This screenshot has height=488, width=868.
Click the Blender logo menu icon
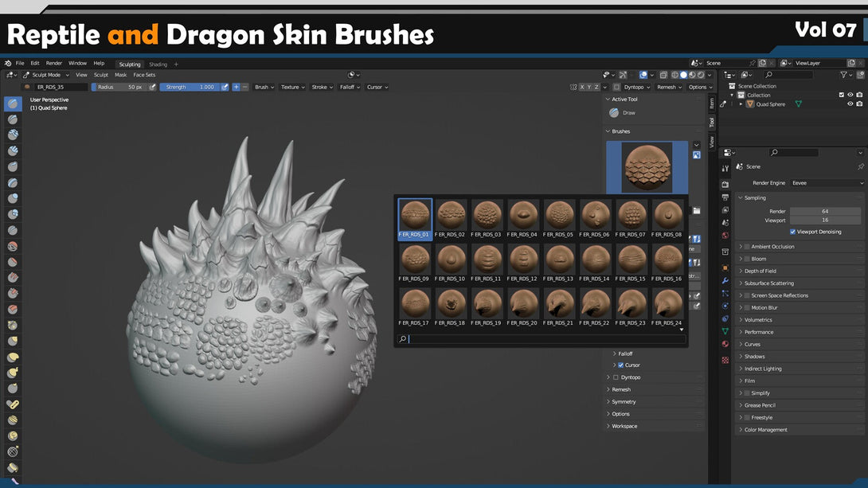[x=8, y=64]
